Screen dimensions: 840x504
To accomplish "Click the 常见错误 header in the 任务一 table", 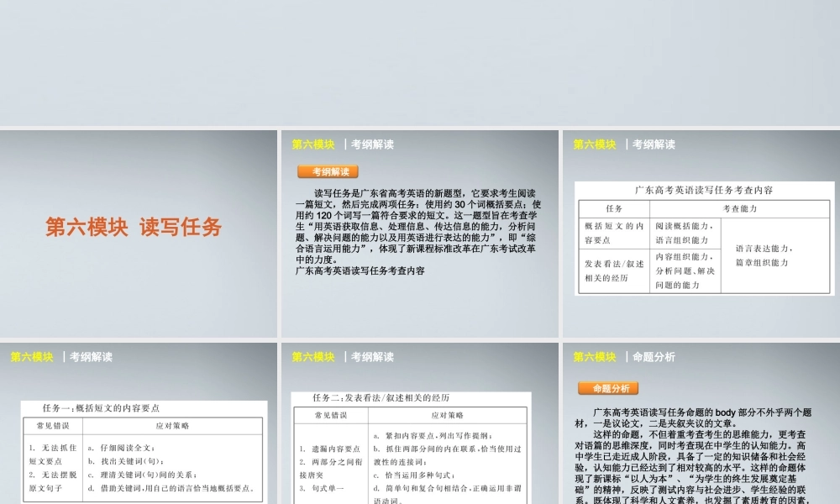I will (x=52, y=426).
